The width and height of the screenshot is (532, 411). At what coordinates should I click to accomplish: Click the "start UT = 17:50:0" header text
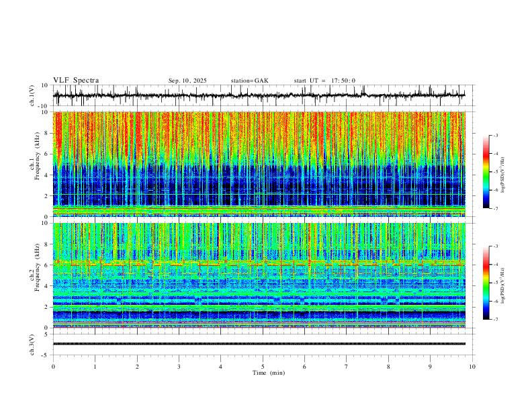[324, 81]
